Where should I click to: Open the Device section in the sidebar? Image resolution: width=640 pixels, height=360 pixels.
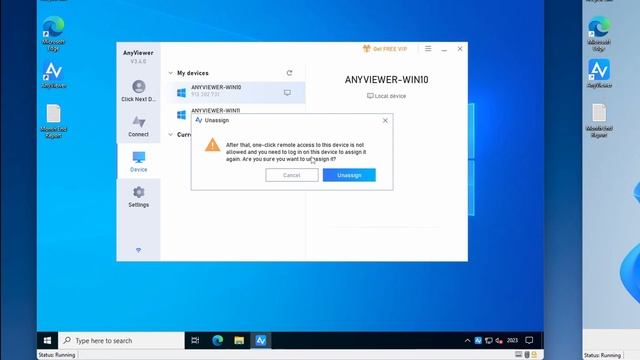138,161
